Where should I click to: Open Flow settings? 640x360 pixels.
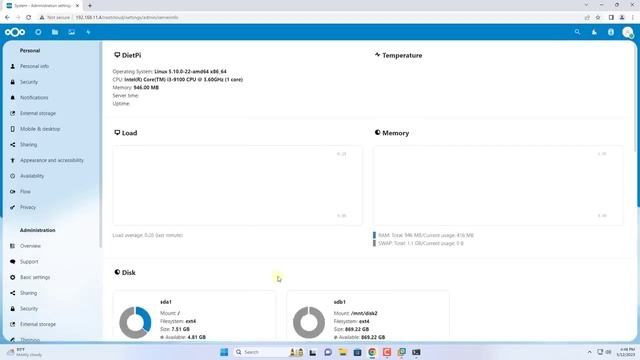(25, 191)
